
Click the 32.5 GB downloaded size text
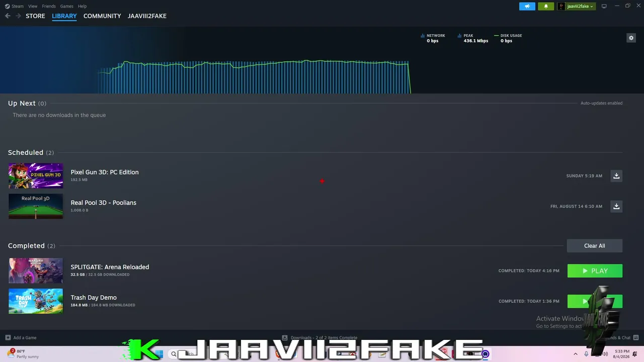point(100,275)
